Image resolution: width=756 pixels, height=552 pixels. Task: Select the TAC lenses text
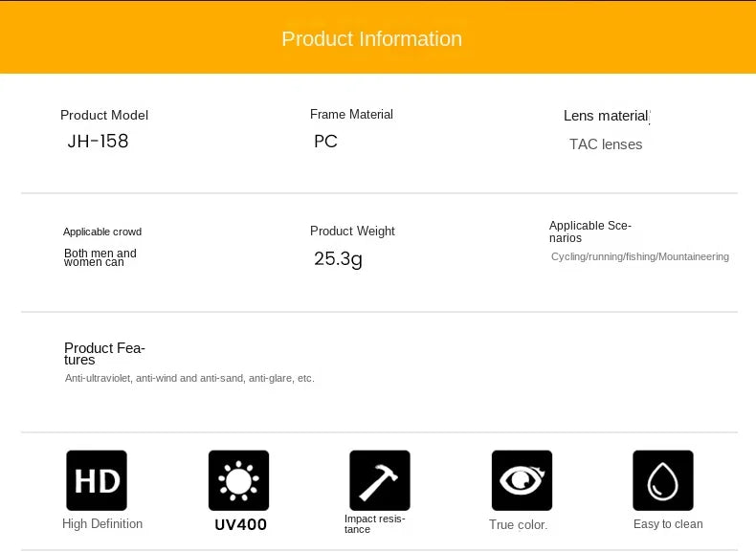pos(606,144)
